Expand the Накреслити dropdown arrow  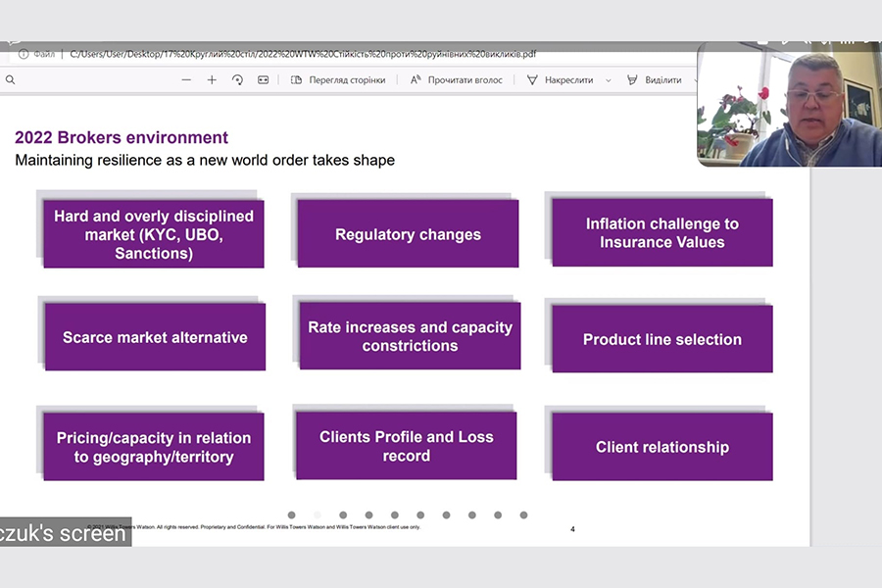tap(608, 80)
